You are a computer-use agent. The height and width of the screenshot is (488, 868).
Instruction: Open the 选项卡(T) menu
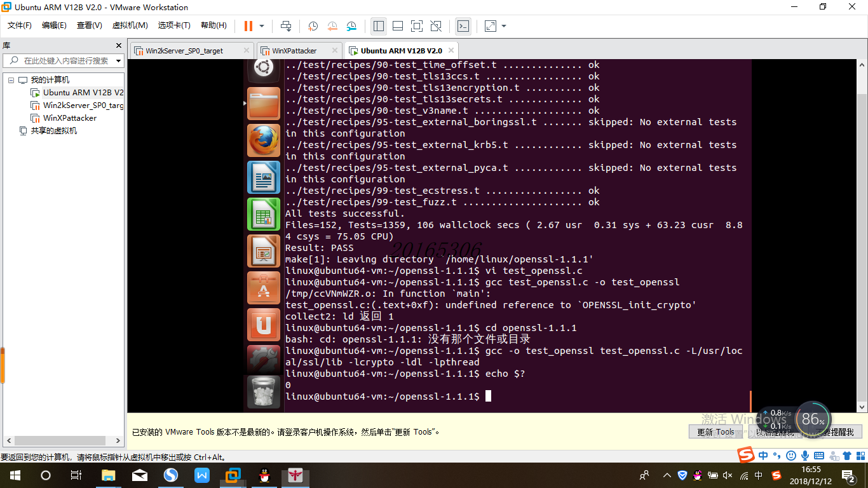coord(174,25)
